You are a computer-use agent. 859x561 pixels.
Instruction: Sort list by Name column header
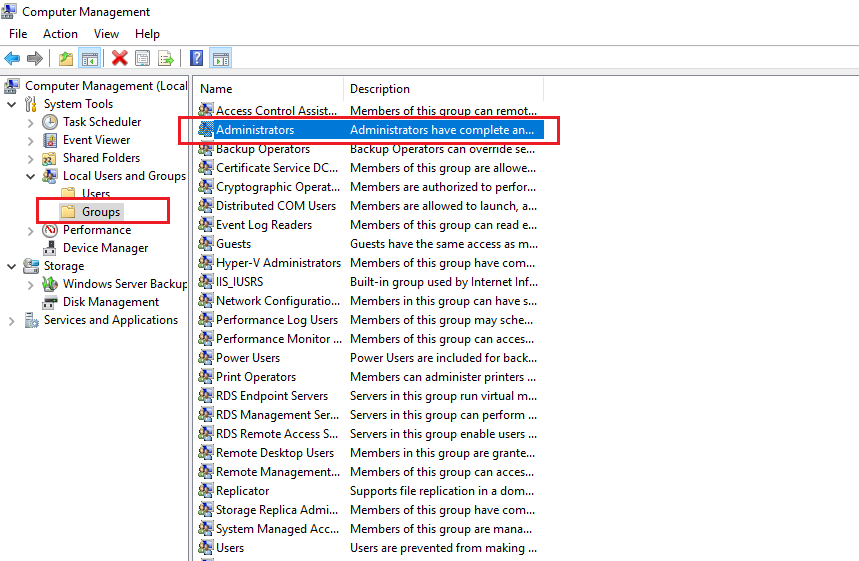(x=270, y=89)
